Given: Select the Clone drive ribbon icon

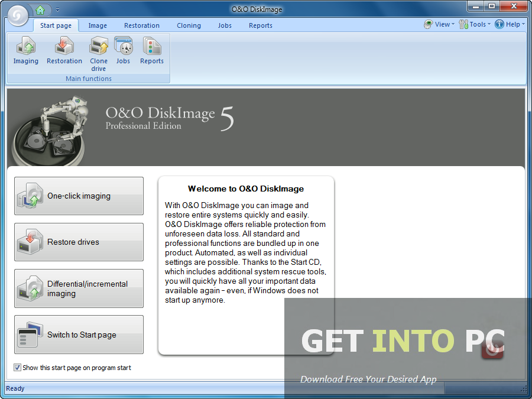Looking at the screenshot, I should click(x=98, y=54).
